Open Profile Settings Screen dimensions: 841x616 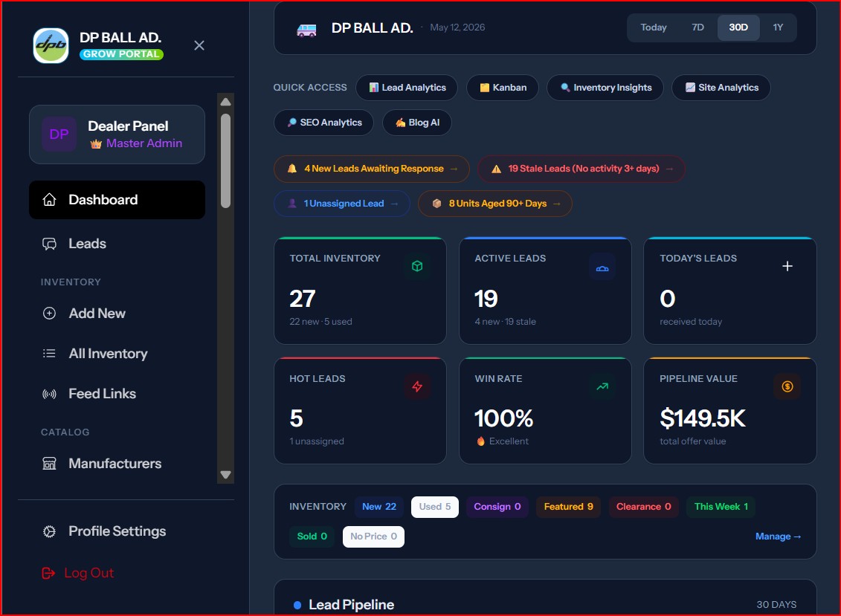tap(117, 531)
